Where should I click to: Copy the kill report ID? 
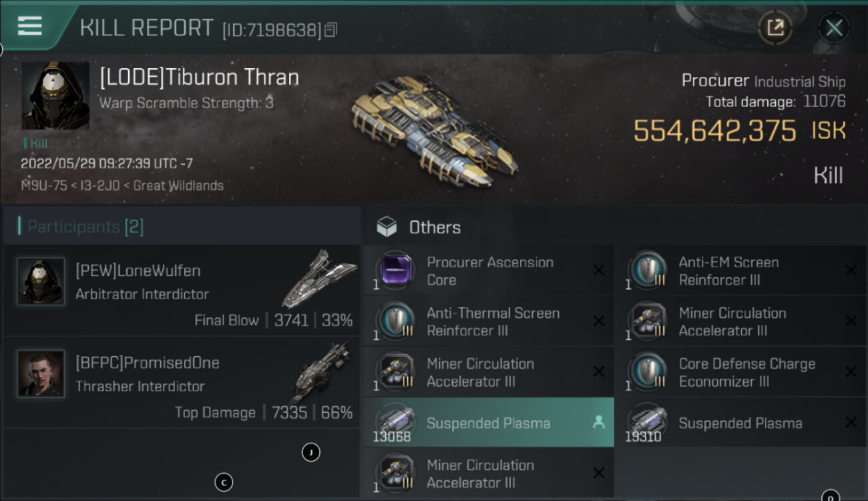click(x=331, y=30)
